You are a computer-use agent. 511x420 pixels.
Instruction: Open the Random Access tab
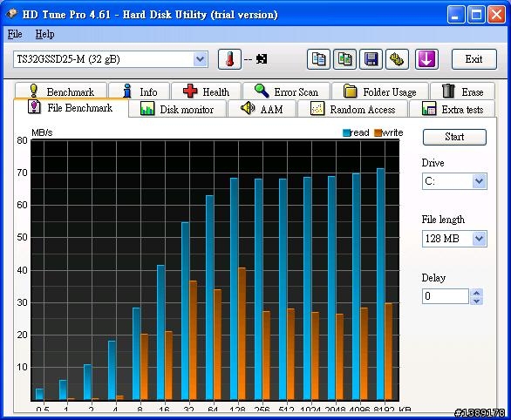coord(352,109)
